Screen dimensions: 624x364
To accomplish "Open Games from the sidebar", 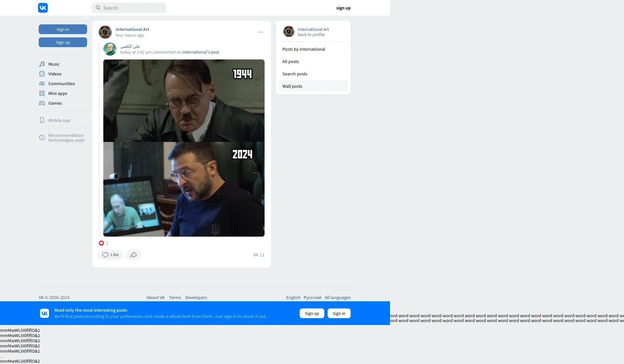I will coord(55,103).
